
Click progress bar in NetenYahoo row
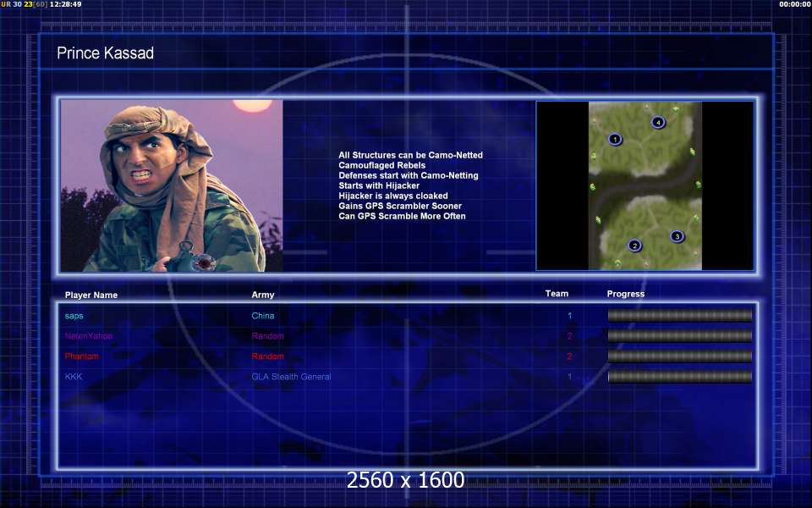679,336
